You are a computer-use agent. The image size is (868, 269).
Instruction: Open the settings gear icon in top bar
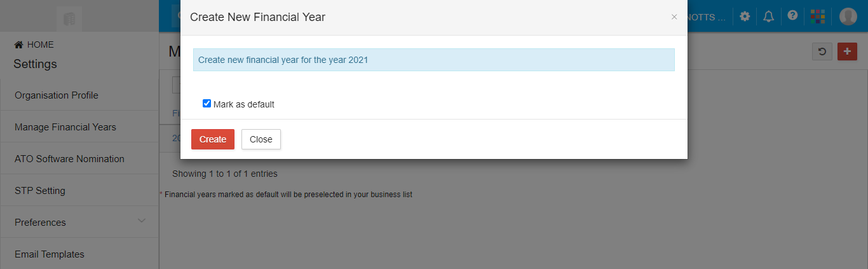point(745,17)
